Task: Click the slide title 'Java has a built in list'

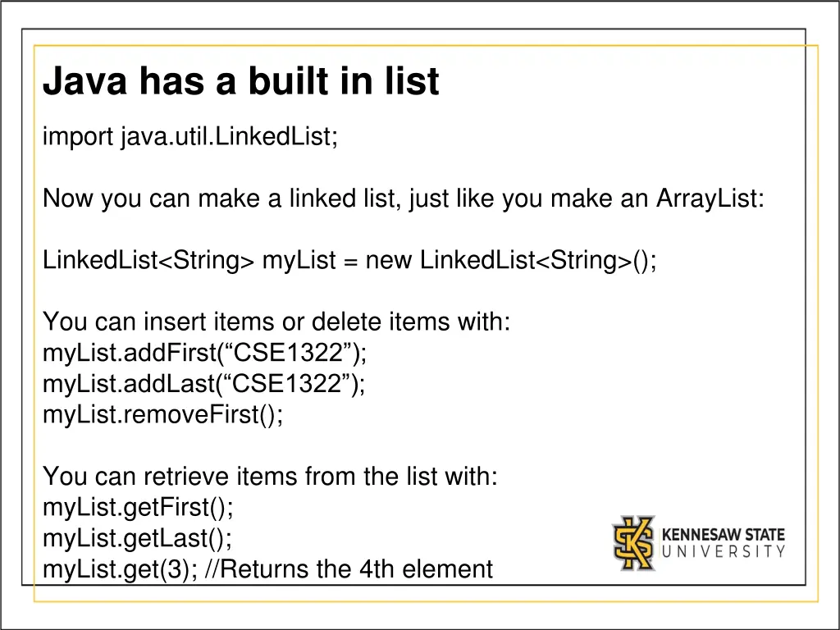Action: 241,82
